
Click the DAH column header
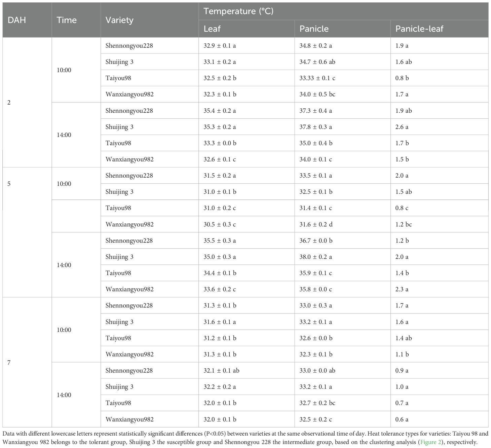click(16, 20)
